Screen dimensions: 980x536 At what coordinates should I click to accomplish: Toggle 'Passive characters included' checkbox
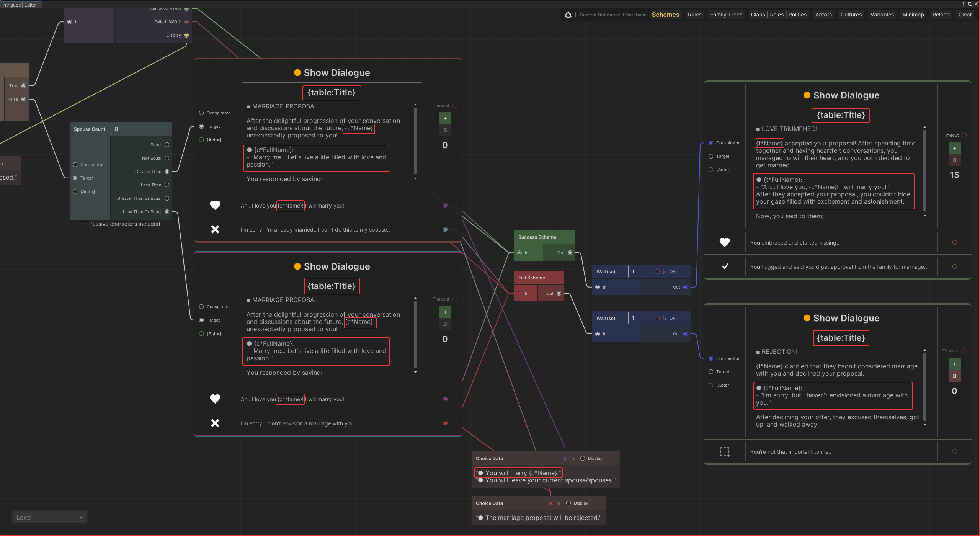click(x=83, y=224)
